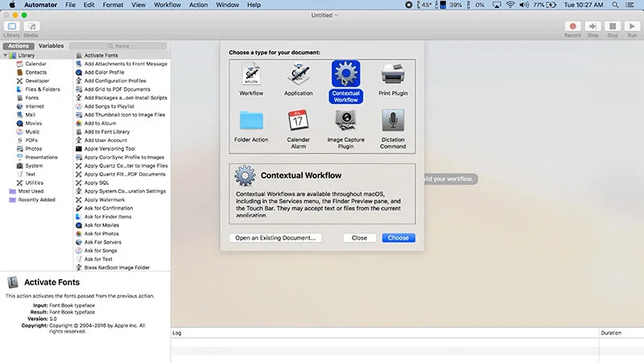Select the Image Capture Plugin icon
This screenshot has height=362, width=644.
point(346,121)
